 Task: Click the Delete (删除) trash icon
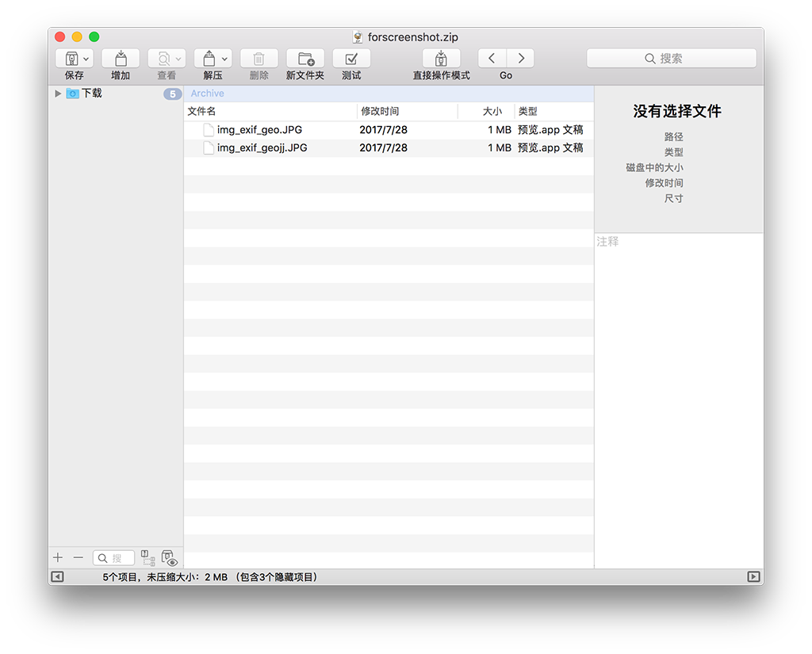point(259,59)
